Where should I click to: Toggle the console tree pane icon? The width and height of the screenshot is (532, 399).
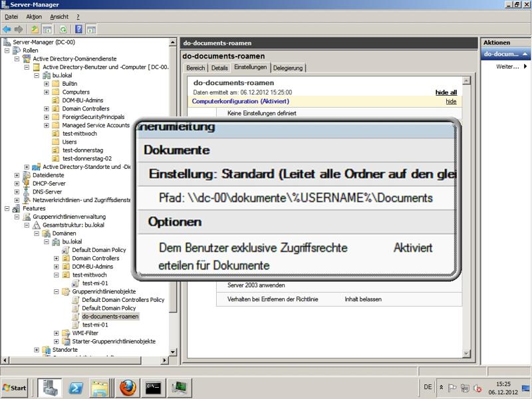[x=47, y=29]
